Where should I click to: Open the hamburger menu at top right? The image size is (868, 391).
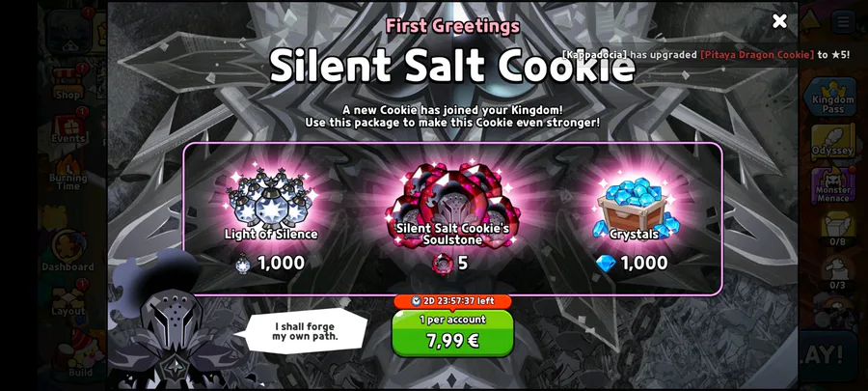click(x=844, y=22)
